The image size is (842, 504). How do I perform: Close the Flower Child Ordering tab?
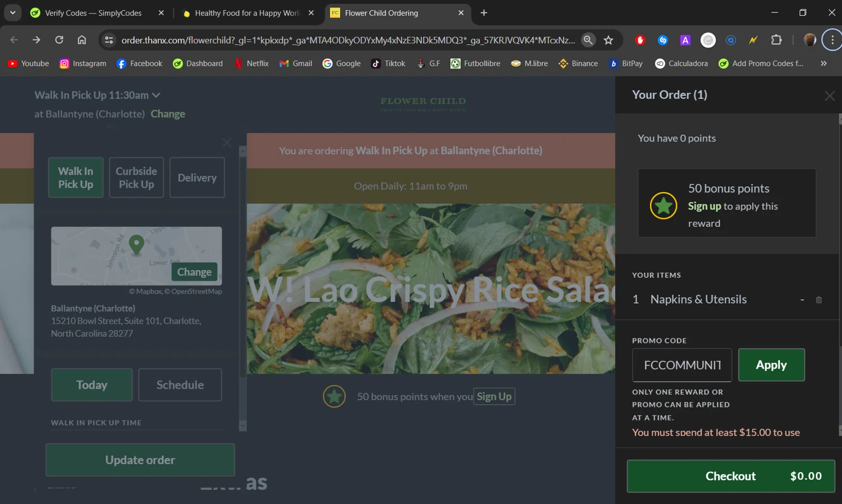click(x=461, y=13)
